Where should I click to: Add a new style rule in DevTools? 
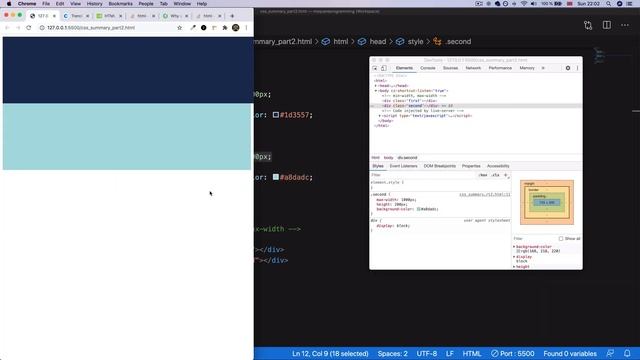[506, 175]
